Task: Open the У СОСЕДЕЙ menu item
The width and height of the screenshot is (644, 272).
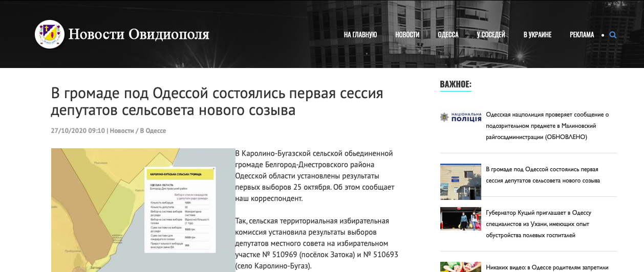Action: pos(490,35)
